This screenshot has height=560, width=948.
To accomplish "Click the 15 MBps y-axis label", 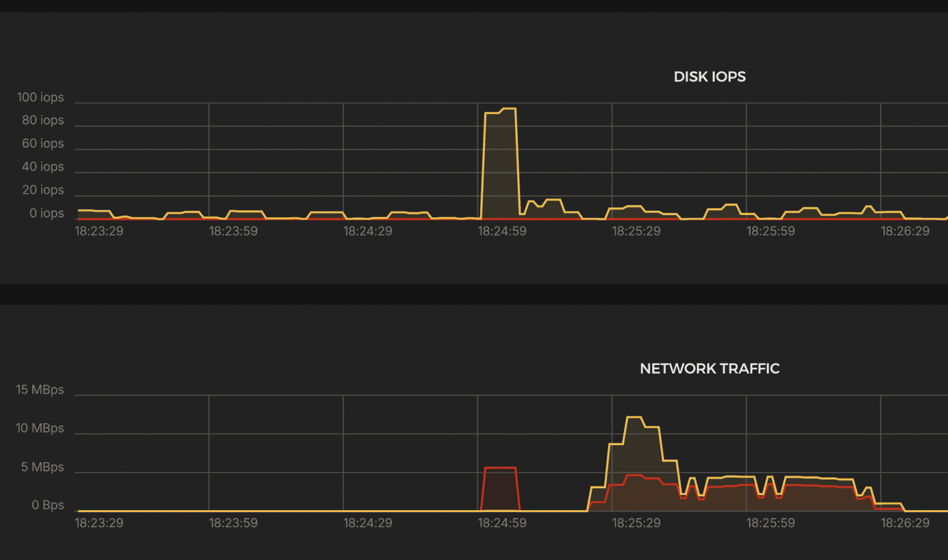I will (x=39, y=390).
